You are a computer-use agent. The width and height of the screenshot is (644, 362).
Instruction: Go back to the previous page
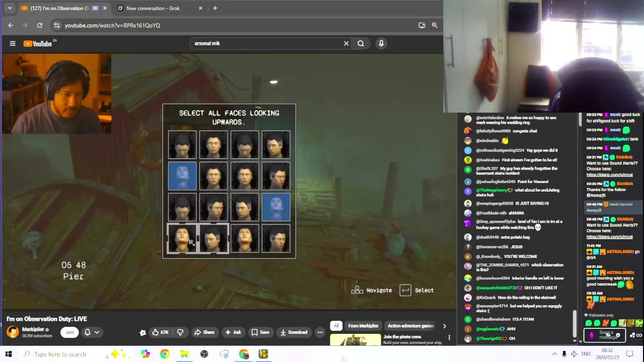[11, 25]
